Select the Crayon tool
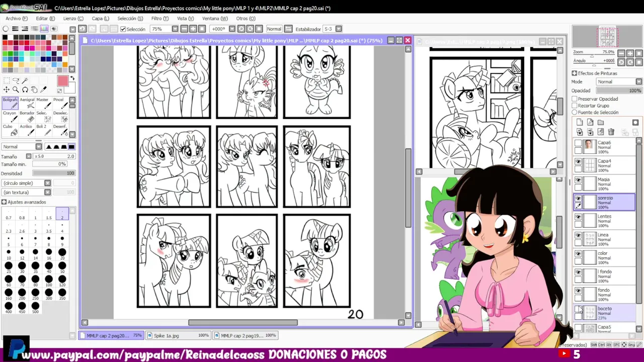 (10, 117)
